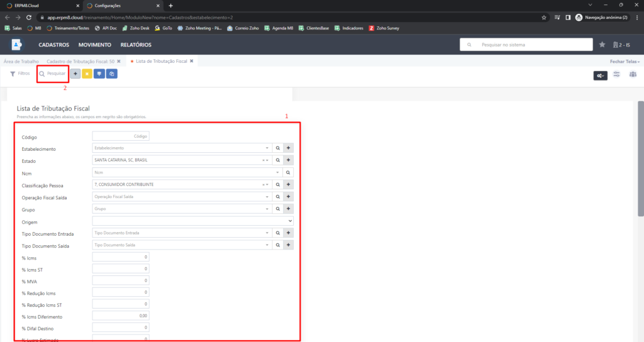
Task: Click the star favorites icon in header
Action: 602,45
